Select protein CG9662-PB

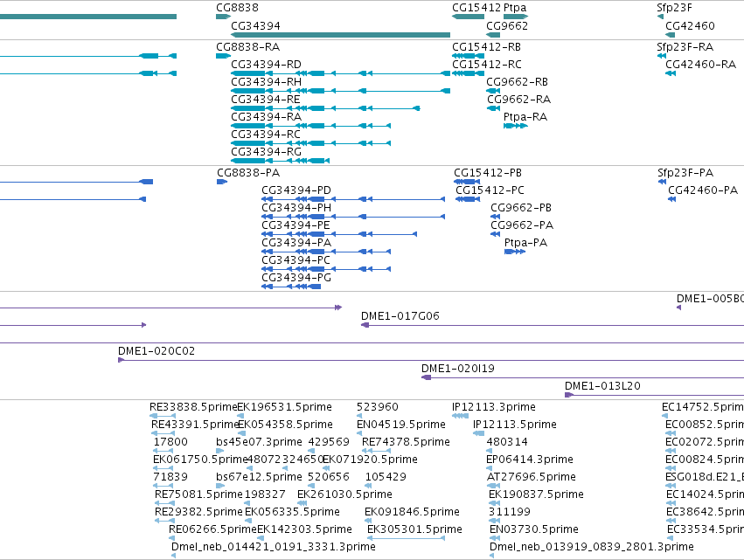(521, 208)
